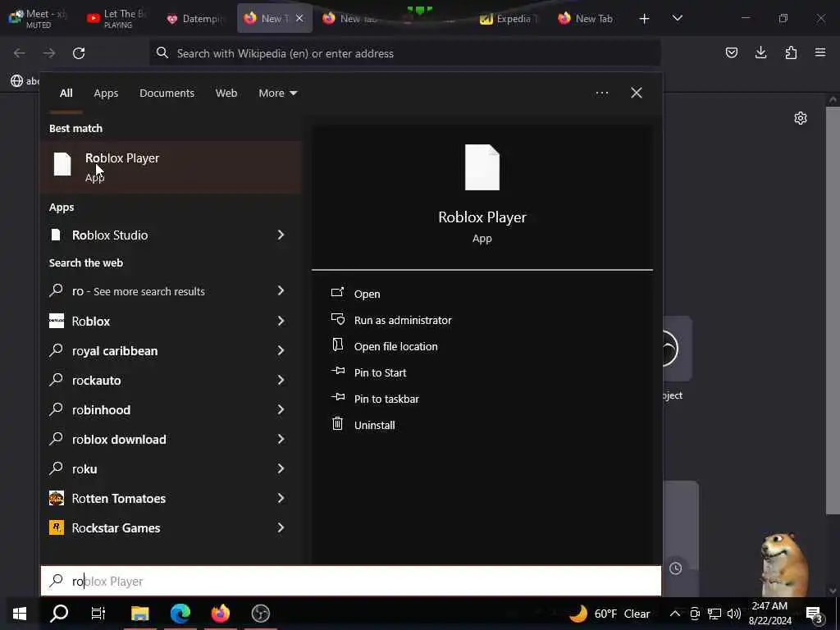840x630 pixels.
Task: Switch to the Documents search tab
Action: pyautogui.click(x=167, y=94)
